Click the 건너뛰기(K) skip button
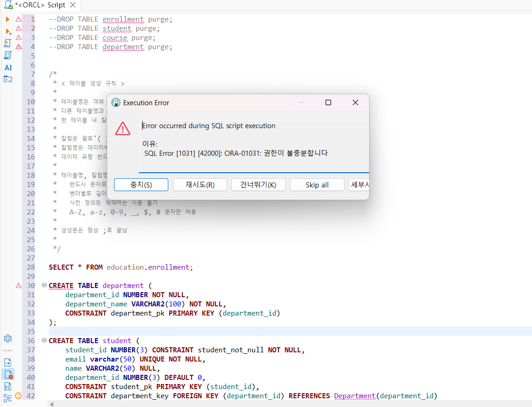Image resolution: width=532 pixels, height=407 pixels. 258,185
